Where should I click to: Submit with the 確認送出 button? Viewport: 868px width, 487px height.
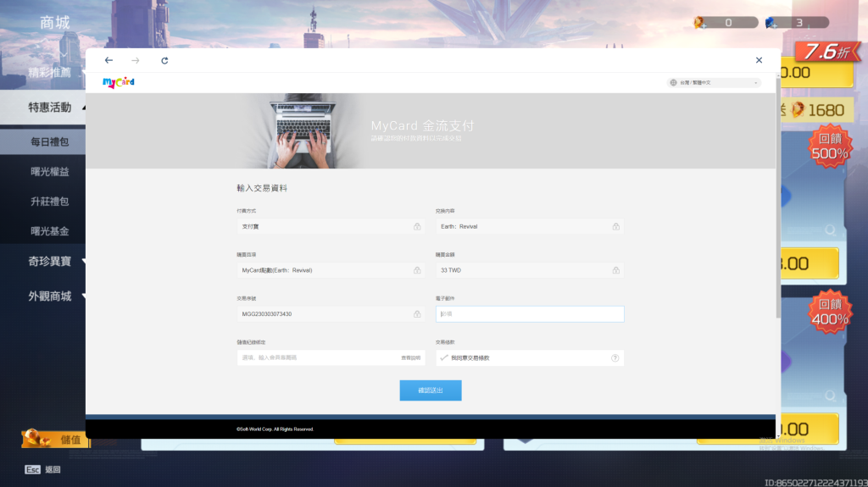pyautogui.click(x=431, y=390)
